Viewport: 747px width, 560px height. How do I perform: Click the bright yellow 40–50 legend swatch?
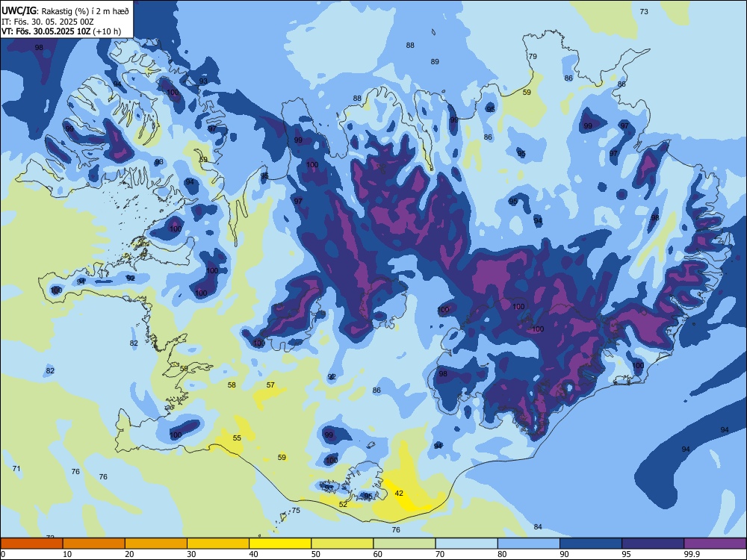[x=280, y=544]
